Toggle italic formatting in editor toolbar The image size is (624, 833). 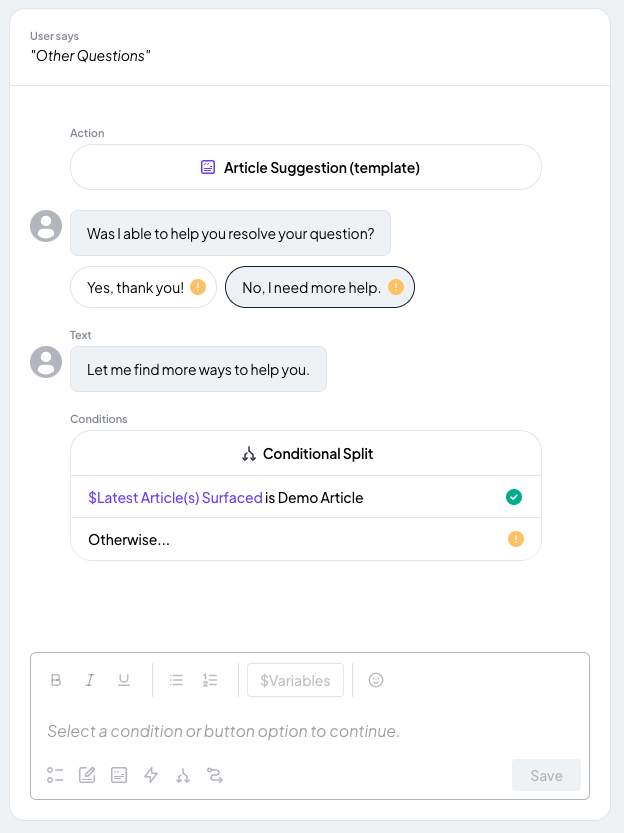click(x=90, y=680)
